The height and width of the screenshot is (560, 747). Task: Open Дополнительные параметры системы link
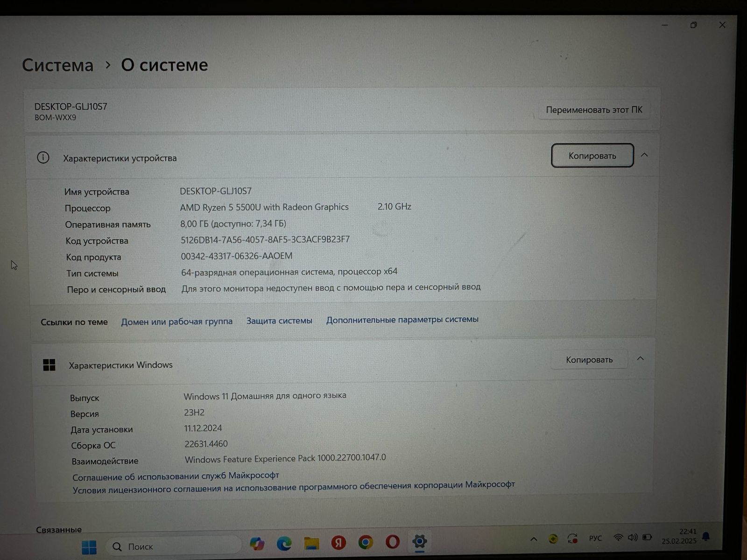pyautogui.click(x=402, y=320)
